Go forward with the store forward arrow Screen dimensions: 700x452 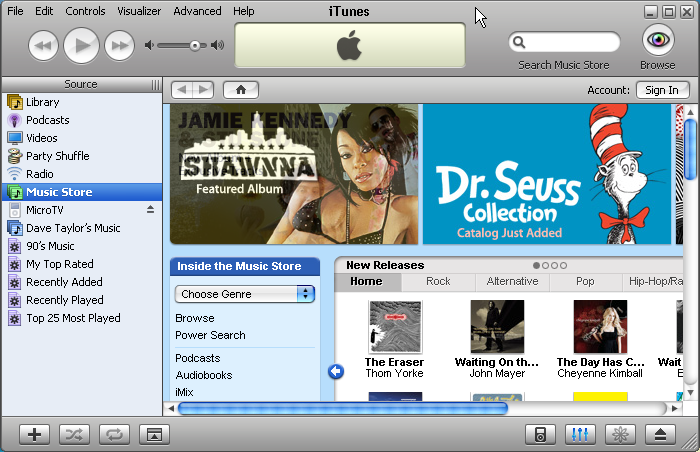(x=204, y=90)
